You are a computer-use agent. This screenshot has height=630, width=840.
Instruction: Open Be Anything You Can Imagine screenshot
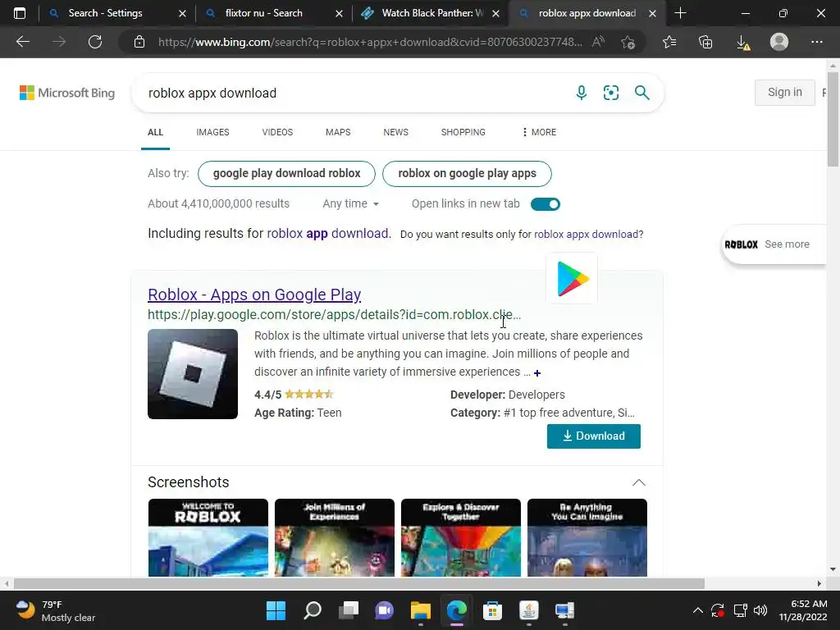(587, 537)
